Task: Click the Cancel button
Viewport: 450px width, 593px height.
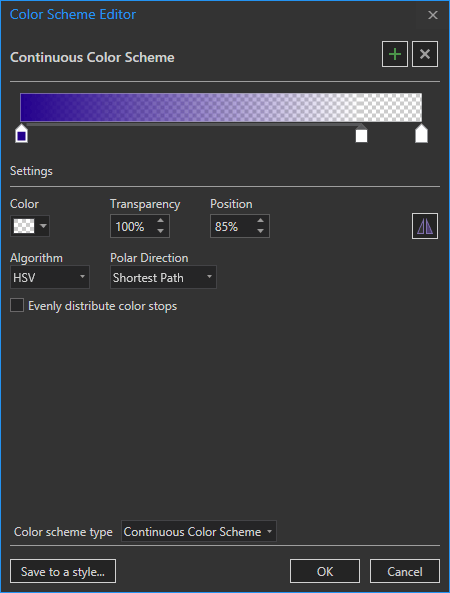Action: pyautogui.click(x=405, y=571)
